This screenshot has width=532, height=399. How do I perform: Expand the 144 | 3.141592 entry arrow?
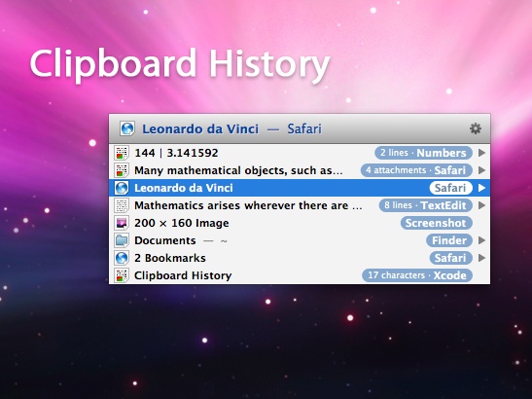(481, 153)
